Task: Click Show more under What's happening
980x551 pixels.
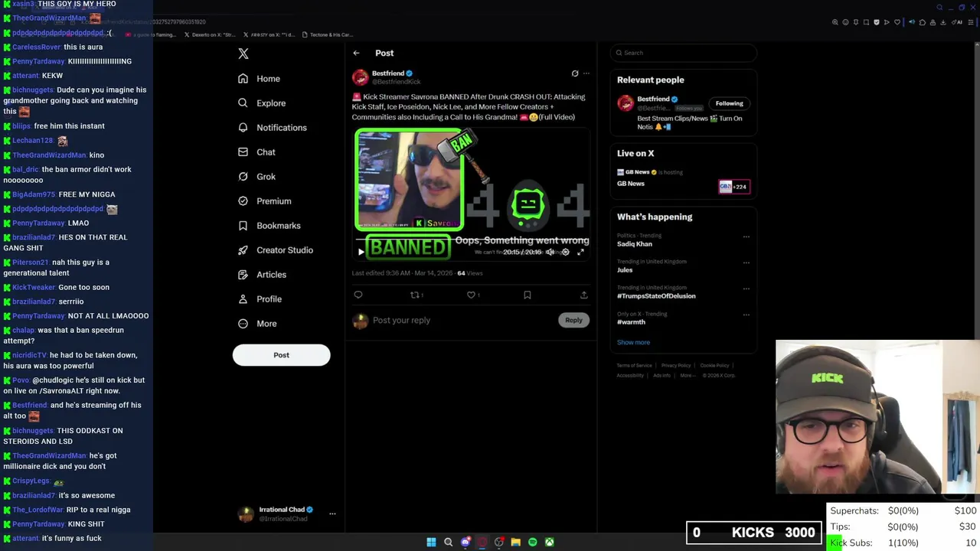Action: pos(633,342)
